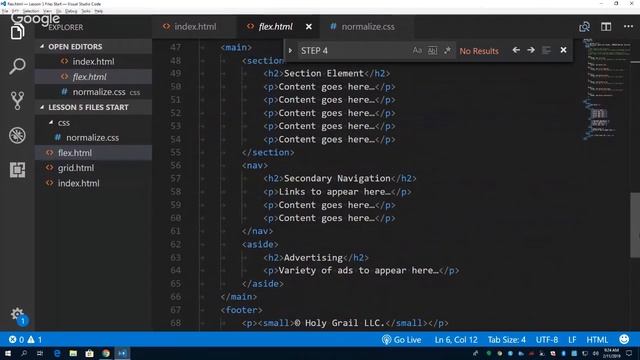Toggle Match Case in find widget
This screenshot has width=640, height=360.
(x=417, y=51)
